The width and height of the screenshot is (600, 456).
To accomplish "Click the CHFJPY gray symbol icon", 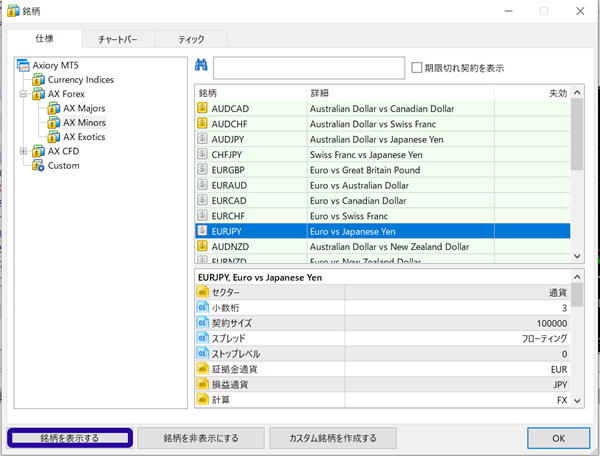I will [x=202, y=154].
